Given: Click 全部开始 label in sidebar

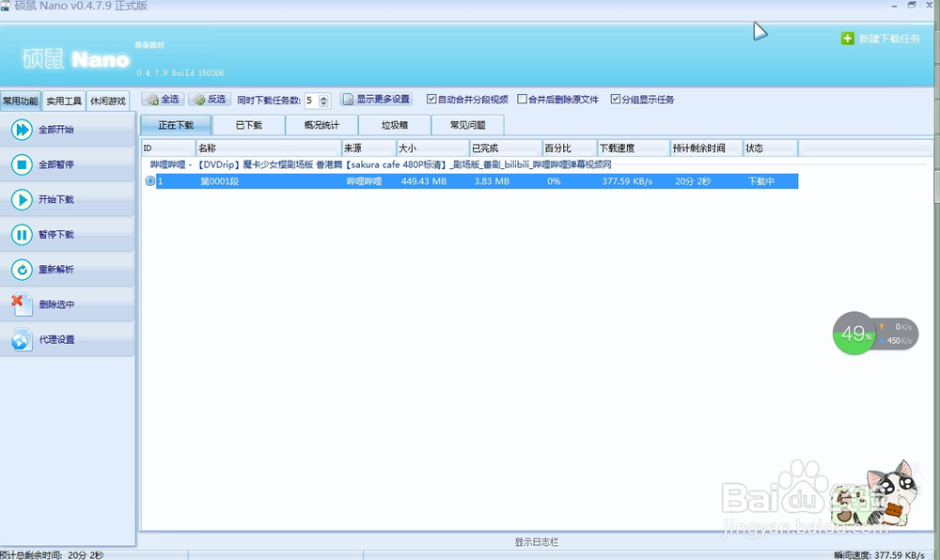Looking at the screenshot, I should pos(56,130).
